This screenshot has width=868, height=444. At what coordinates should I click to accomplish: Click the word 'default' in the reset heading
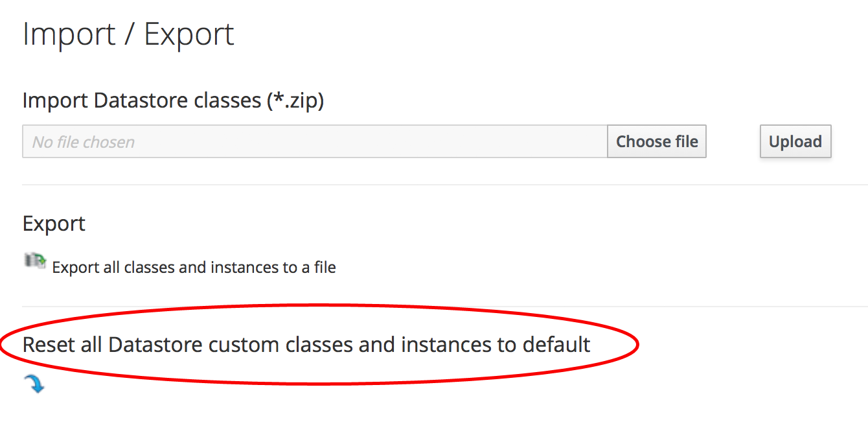tap(556, 344)
